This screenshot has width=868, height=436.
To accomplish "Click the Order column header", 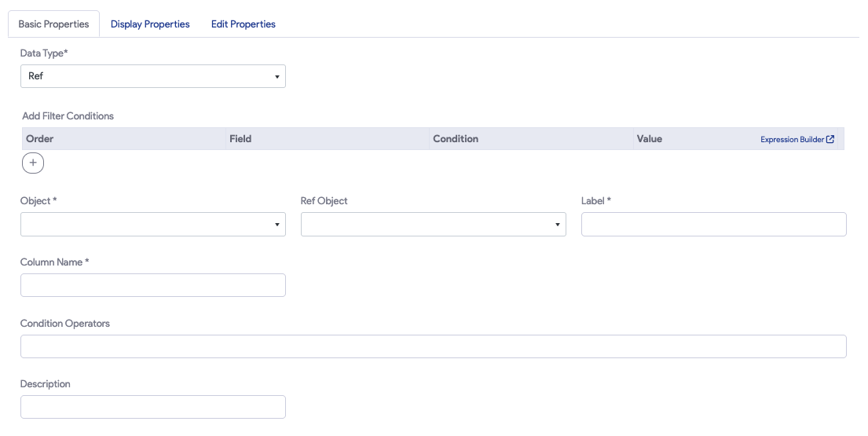I will pos(40,139).
